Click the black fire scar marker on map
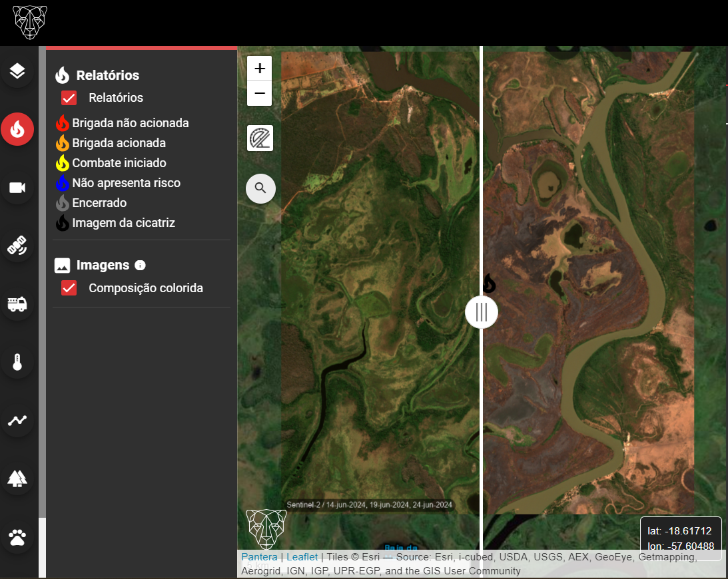This screenshot has width=728, height=579. (489, 283)
